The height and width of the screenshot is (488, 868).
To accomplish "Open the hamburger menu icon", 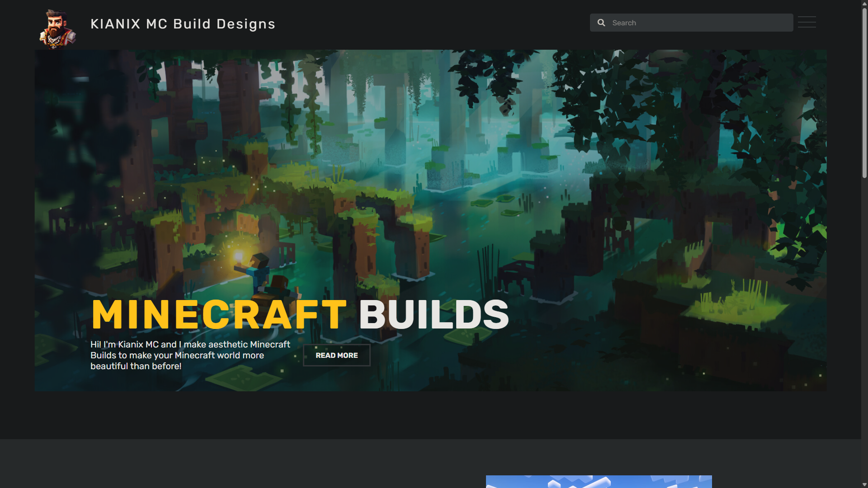I will coord(807,22).
